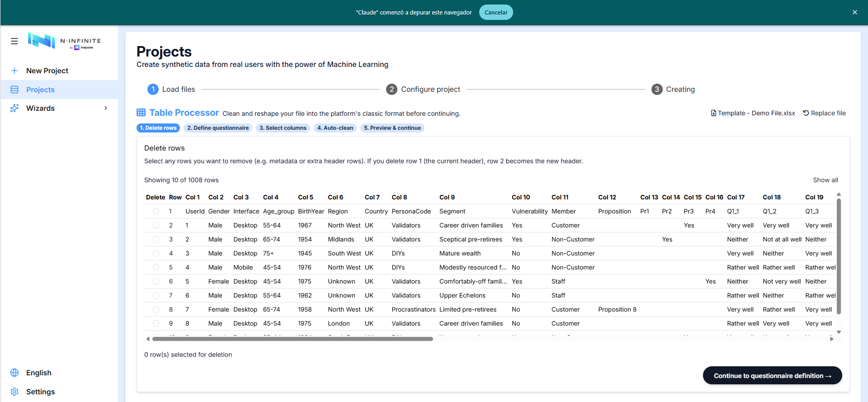Click step 2 Configure project circle
This screenshot has height=402, width=868.
point(392,89)
